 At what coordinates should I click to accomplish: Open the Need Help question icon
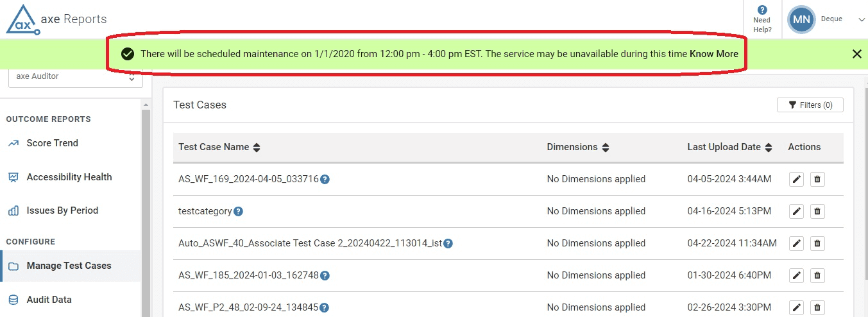click(x=762, y=10)
